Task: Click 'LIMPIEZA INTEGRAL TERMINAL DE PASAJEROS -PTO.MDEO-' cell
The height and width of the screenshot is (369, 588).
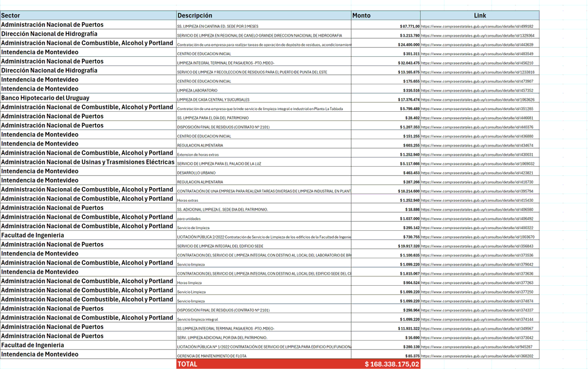Action: click(x=264, y=62)
